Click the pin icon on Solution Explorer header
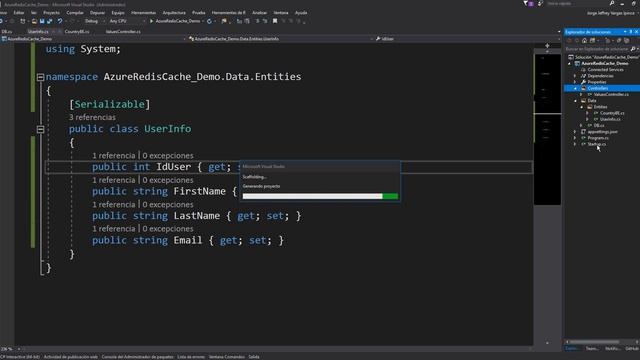Screen dimensions: 640x360 tap(631, 32)
